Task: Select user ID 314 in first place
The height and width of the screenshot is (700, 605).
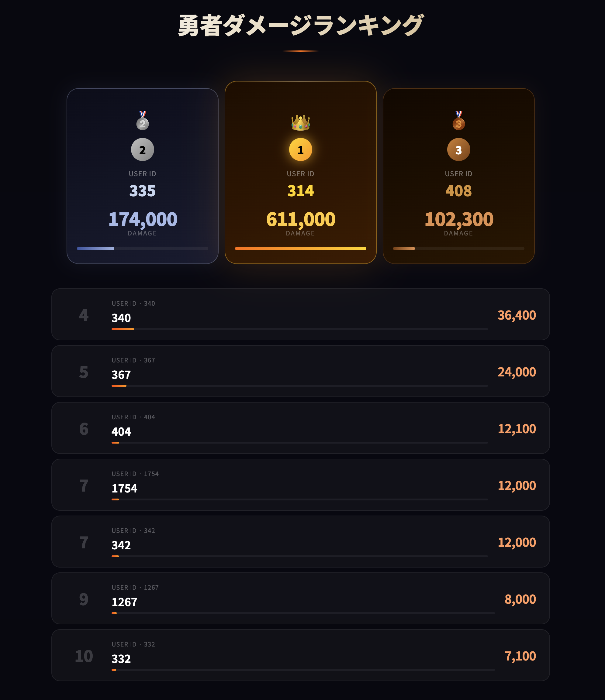Action: click(x=300, y=191)
